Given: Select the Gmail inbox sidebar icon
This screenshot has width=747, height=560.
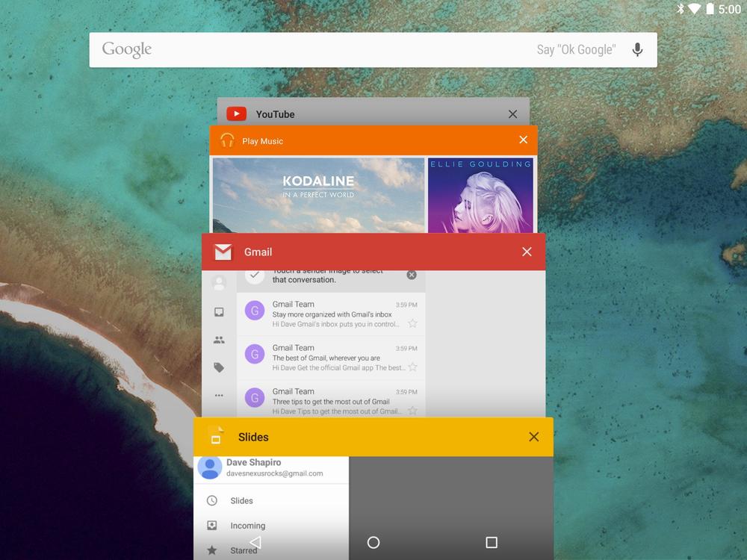Looking at the screenshot, I should tap(219, 312).
